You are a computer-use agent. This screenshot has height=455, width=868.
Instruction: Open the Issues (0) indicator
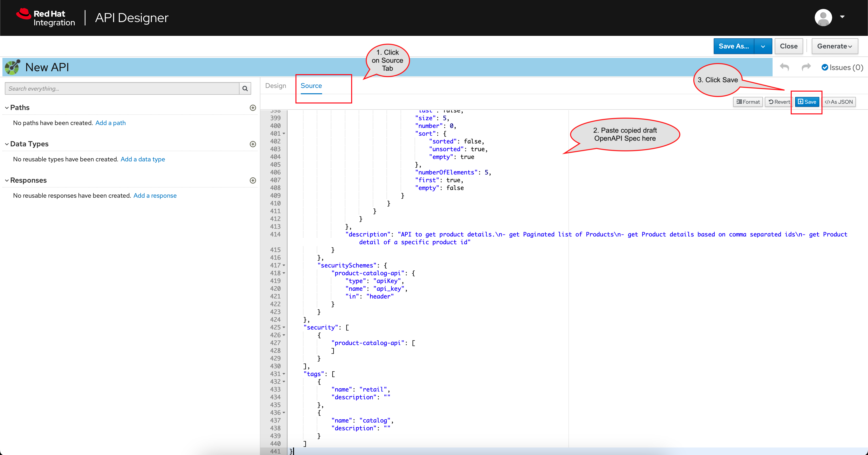coord(842,67)
